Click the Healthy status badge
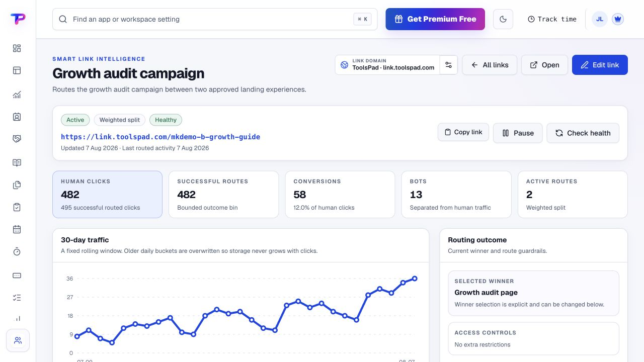 coord(166,120)
